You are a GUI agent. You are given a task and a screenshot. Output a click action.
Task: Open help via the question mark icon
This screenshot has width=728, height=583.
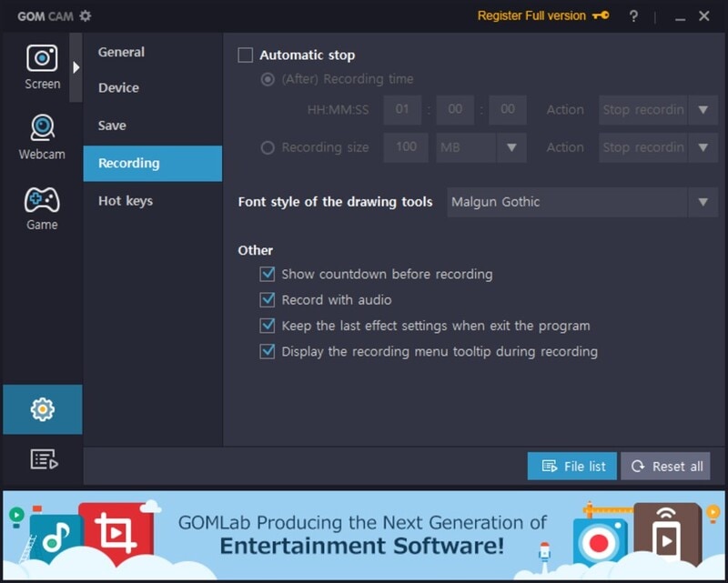coord(633,16)
